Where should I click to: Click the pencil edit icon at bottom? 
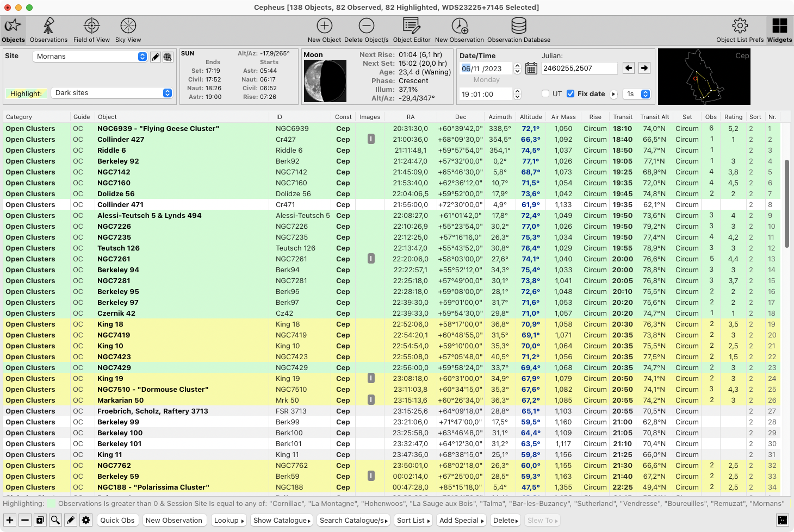[71, 520]
